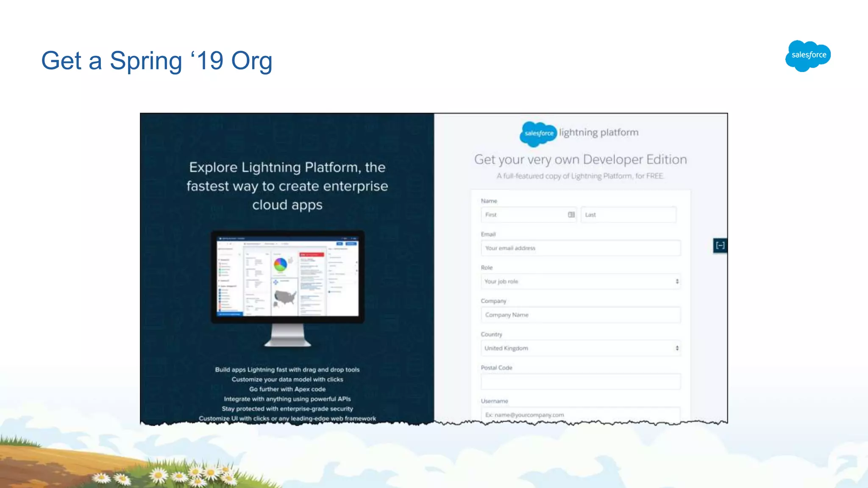This screenshot has width=868, height=488.
Task: Click the pie chart on the monitor screenshot
Action: click(x=280, y=265)
